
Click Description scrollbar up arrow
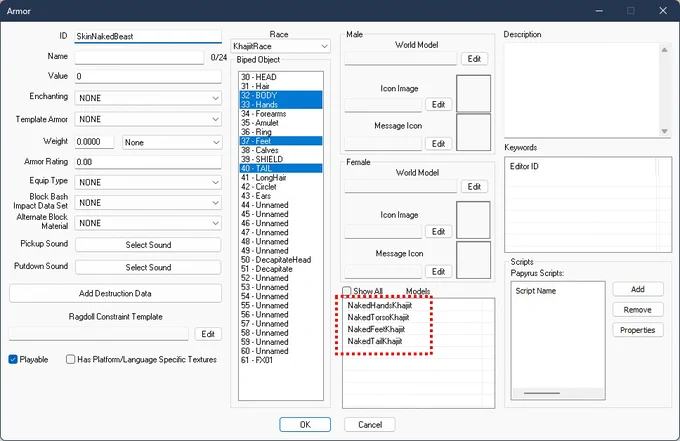pyautogui.click(x=664, y=50)
